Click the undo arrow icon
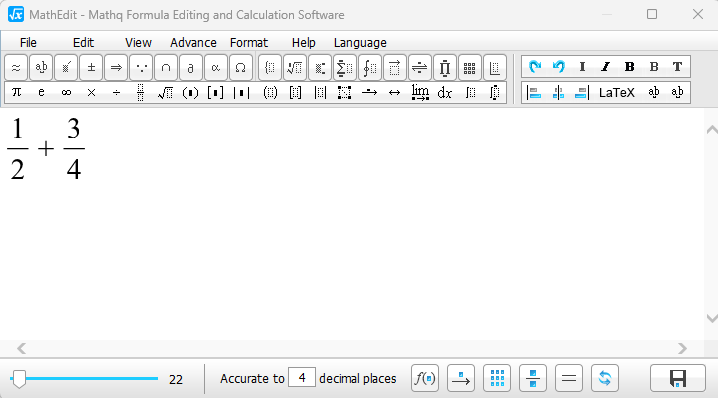 559,66
